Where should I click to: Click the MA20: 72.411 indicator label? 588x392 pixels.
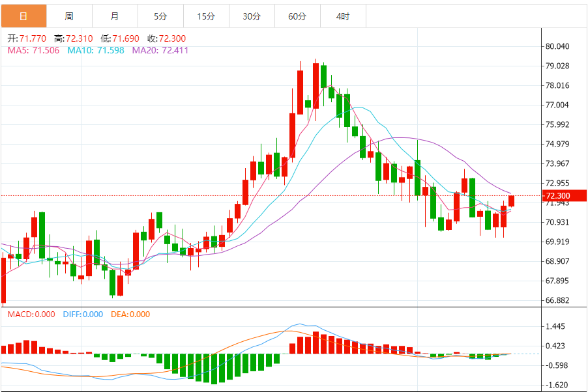tap(160, 50)
